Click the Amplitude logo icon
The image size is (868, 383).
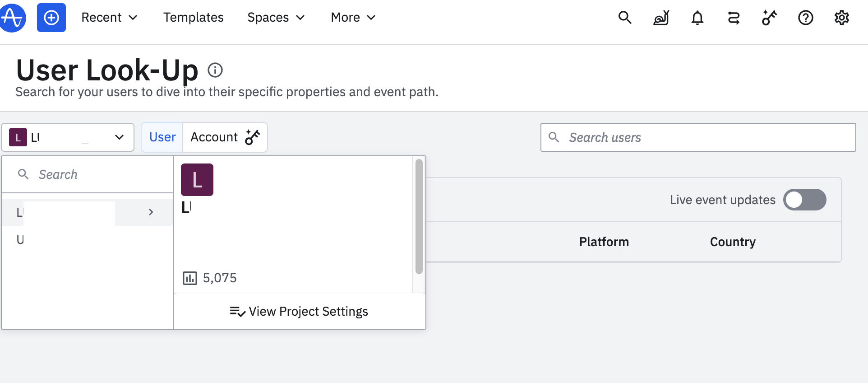point(12,18)
